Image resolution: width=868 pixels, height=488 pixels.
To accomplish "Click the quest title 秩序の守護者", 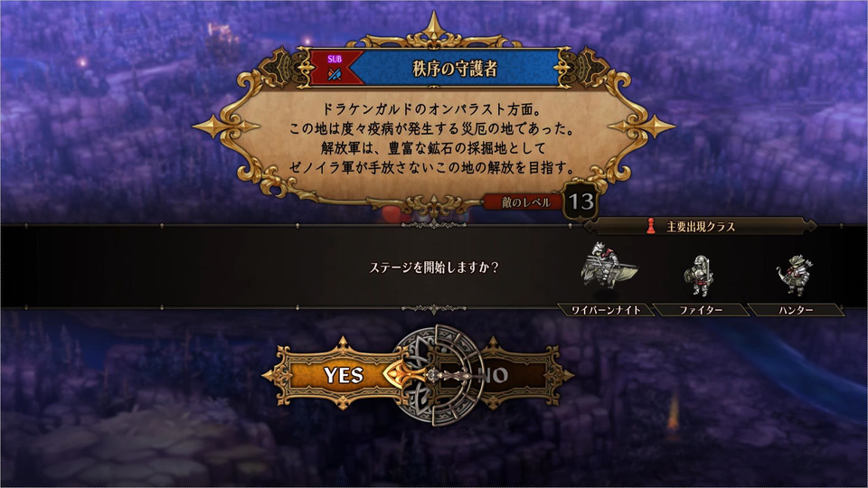I will (455, 68).
